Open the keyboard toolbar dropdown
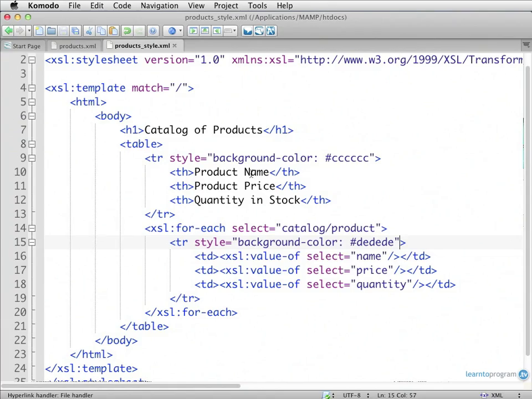 [x=230, y=31]
